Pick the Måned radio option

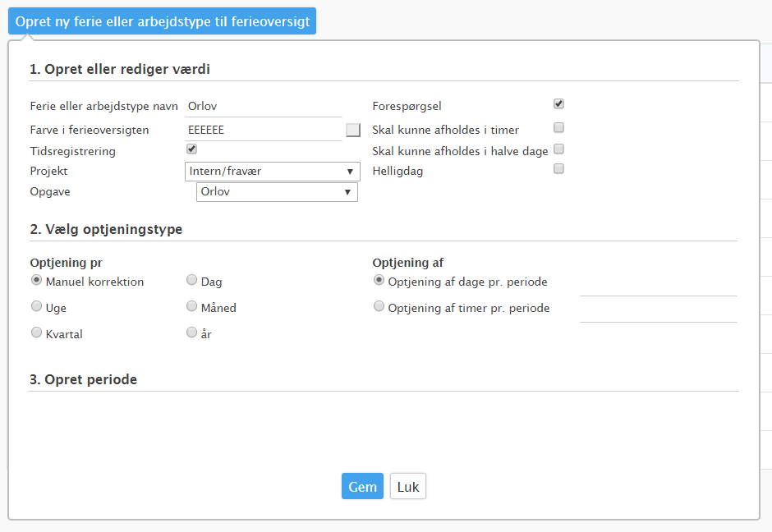(191, 306)
